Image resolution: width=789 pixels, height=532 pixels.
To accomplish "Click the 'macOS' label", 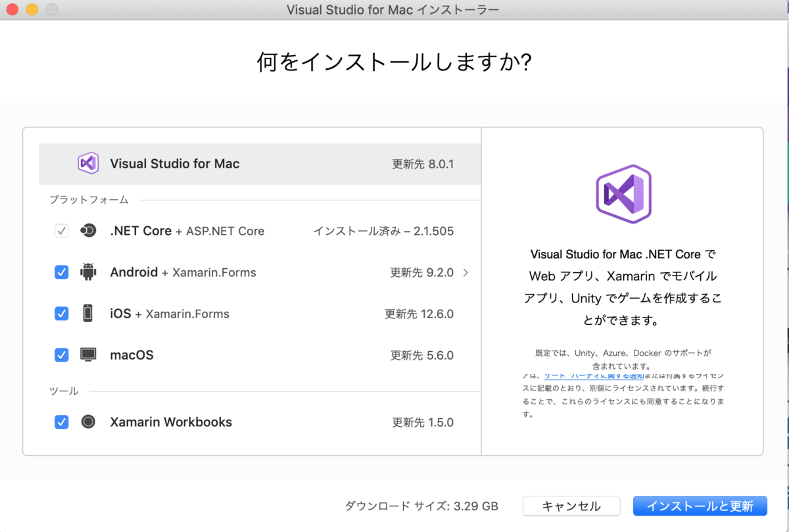I will pyautogui.click(x=131, y=355).
